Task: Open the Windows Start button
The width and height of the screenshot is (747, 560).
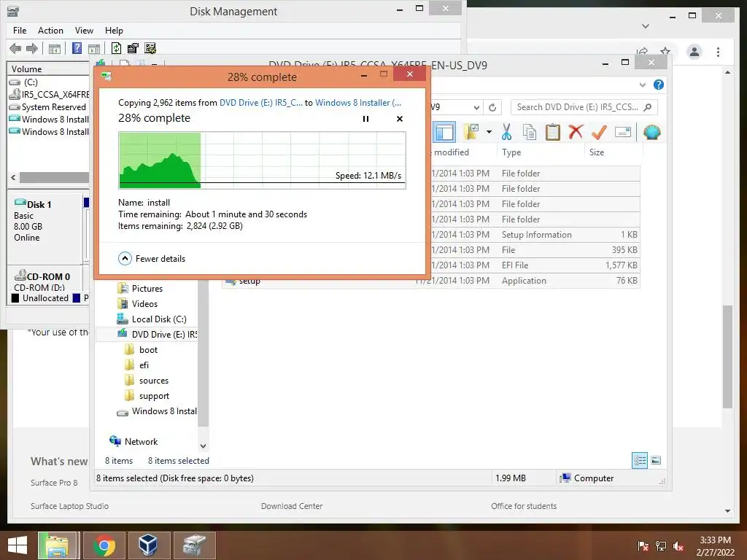Action: [18, 545]
